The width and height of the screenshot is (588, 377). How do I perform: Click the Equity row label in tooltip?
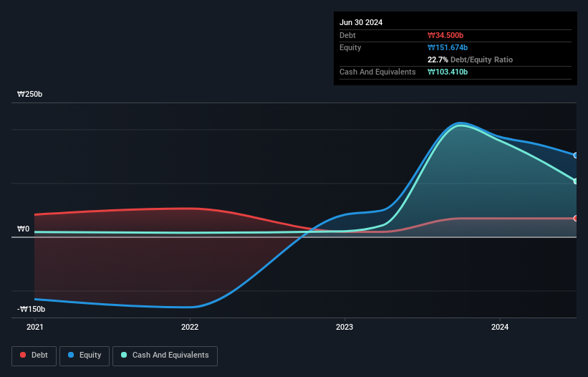(x=350, y=47)
